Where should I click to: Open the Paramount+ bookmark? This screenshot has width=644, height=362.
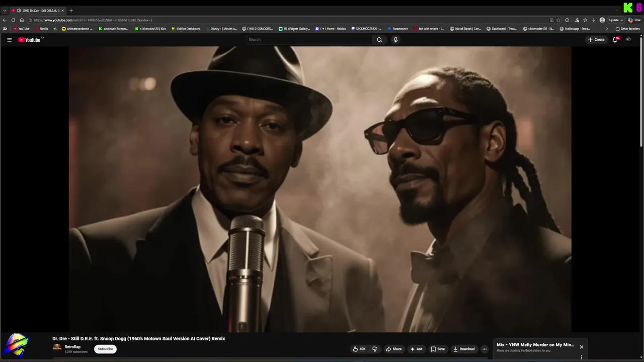398,29
